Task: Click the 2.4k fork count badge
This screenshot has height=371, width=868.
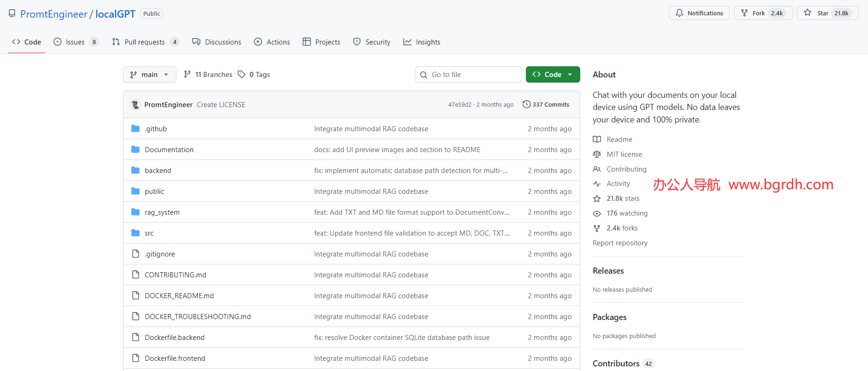Action: tap(777, 13)
